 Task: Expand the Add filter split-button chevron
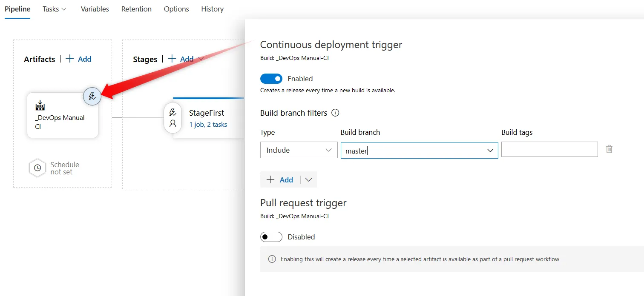click(309, 180)
